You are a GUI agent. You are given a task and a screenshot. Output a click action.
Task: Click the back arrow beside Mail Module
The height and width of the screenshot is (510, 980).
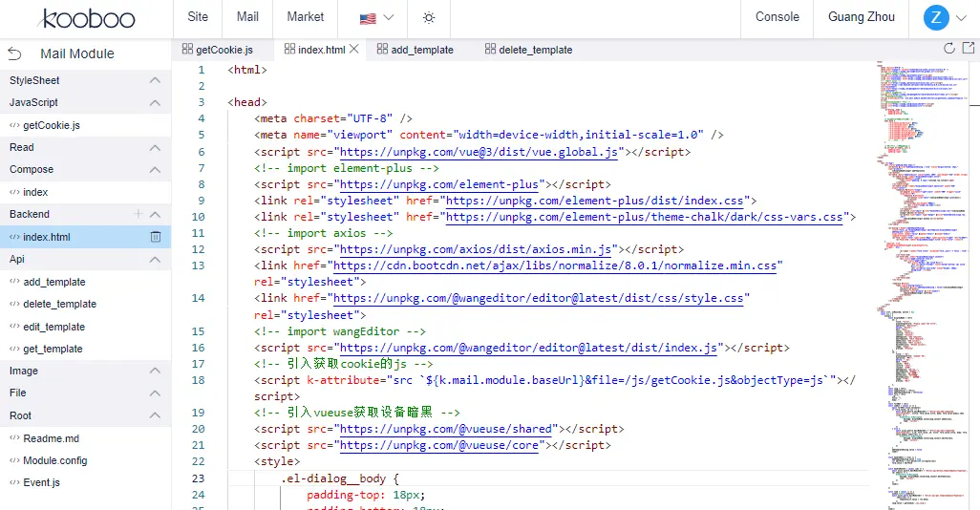[14, 54]
